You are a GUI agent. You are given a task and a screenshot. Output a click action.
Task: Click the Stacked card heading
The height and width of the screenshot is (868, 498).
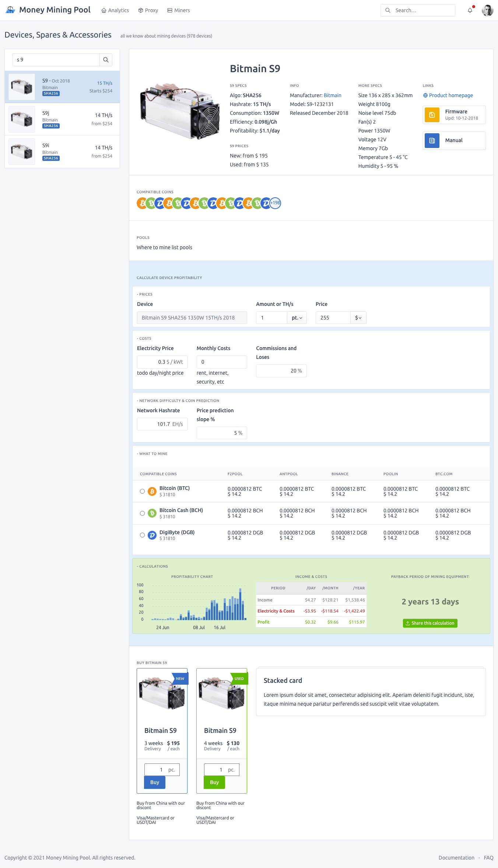click(x=283, y=681)
